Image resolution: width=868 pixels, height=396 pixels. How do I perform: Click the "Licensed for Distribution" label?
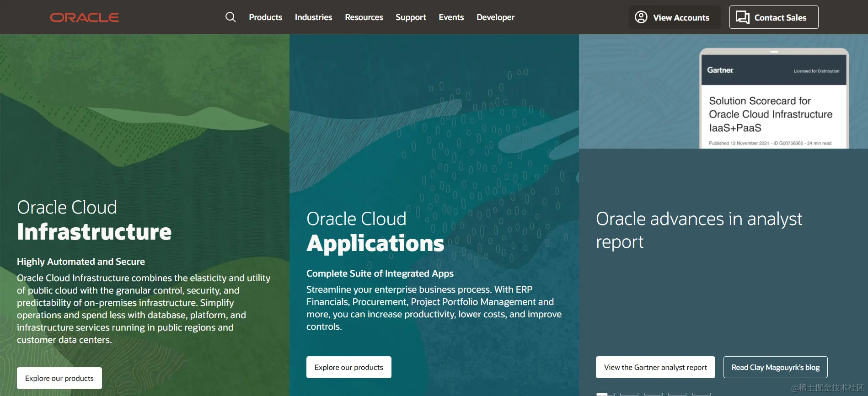pyautogui.click(x=816, y=71)
